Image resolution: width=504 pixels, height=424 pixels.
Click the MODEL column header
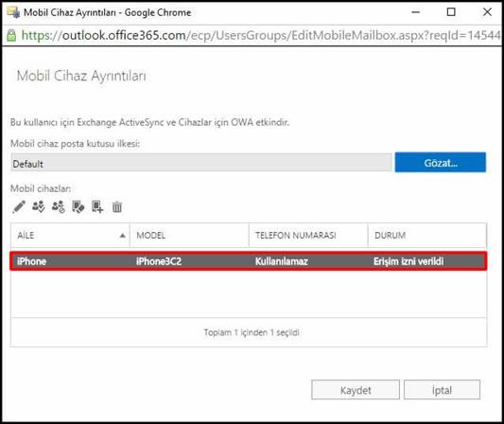[x=189, y=235]
